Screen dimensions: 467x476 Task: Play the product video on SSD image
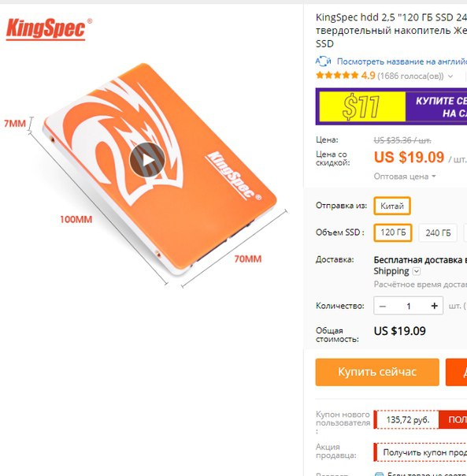(147, 160)
